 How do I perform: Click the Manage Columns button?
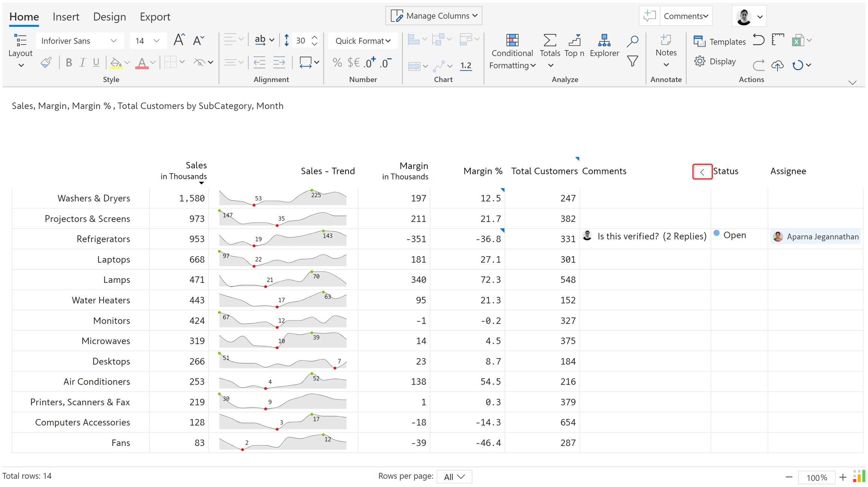pyautogui.click(x=434, y=16)
